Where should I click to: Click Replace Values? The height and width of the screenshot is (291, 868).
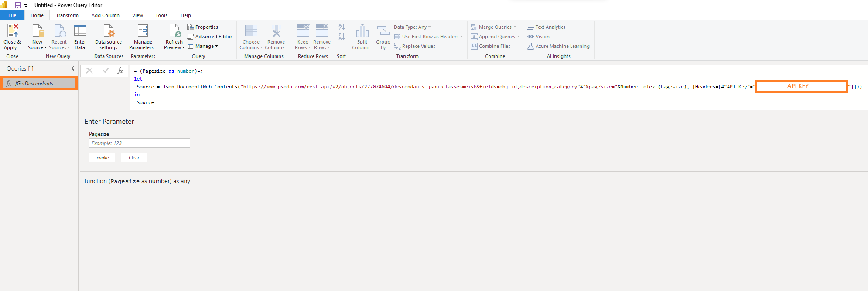point(415,46)
